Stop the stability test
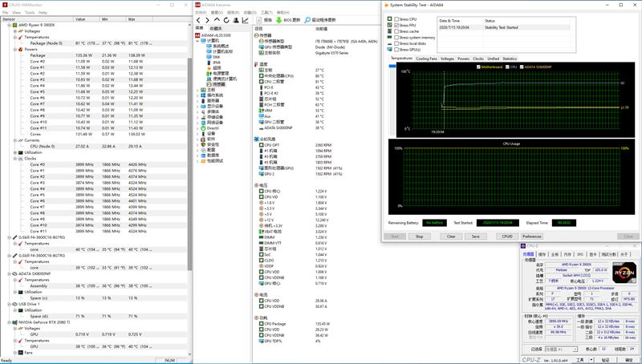Screen dimensions: 642x364 419,237
